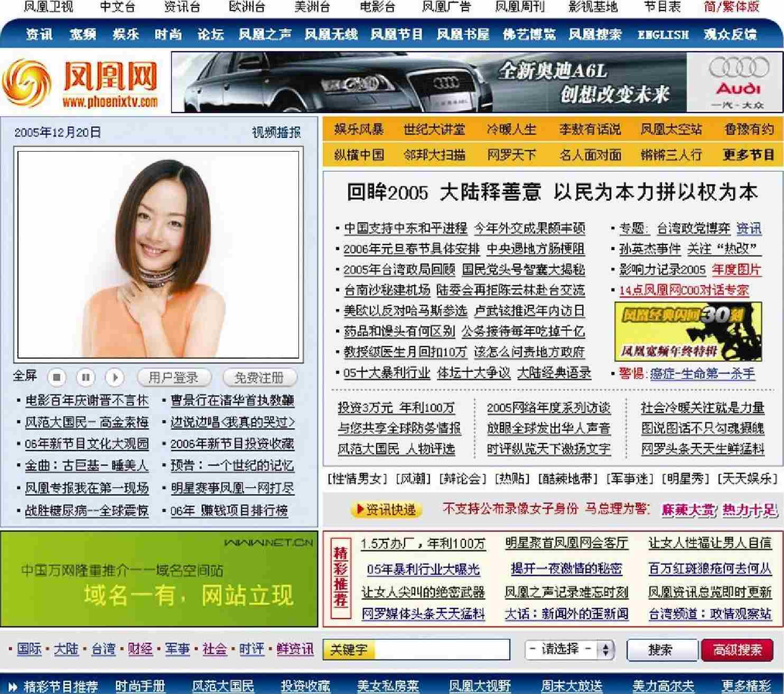Open 时尚手册 in the bottom bar
This screenshot has width=784, height=694.
pos(140,686)
